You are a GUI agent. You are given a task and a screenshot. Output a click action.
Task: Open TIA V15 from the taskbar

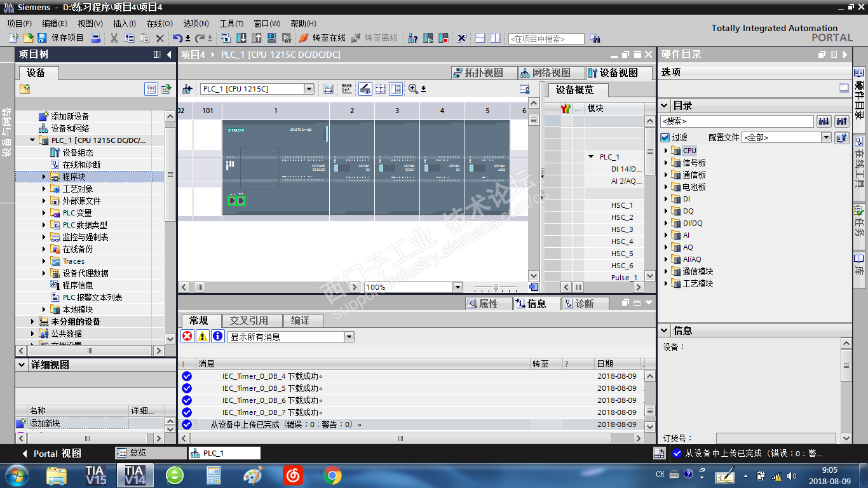click(96, 475)
